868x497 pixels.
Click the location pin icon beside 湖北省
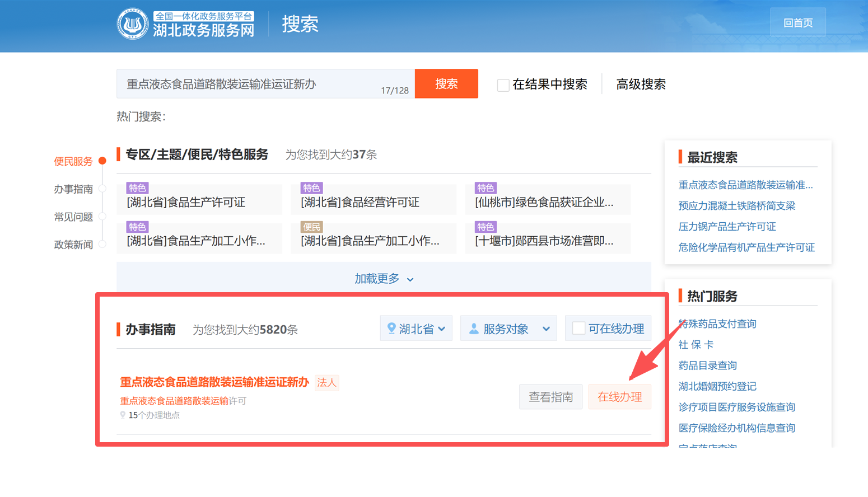coord(391,329)
